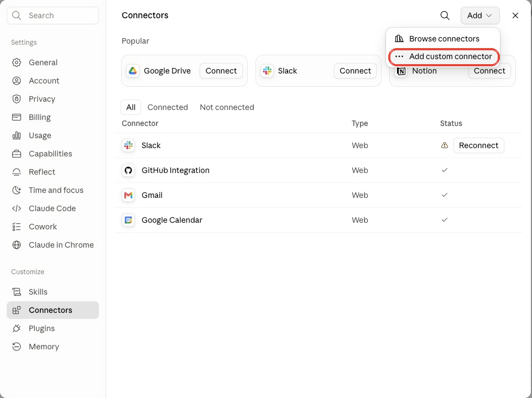
Task: Choose Browse connectors from the menu
Action: click(443, 39)
